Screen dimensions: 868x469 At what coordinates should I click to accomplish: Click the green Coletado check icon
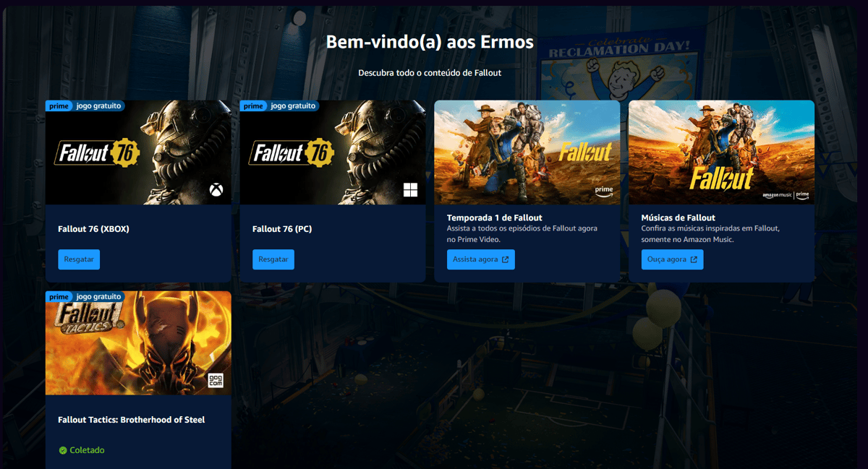[63, 450]
